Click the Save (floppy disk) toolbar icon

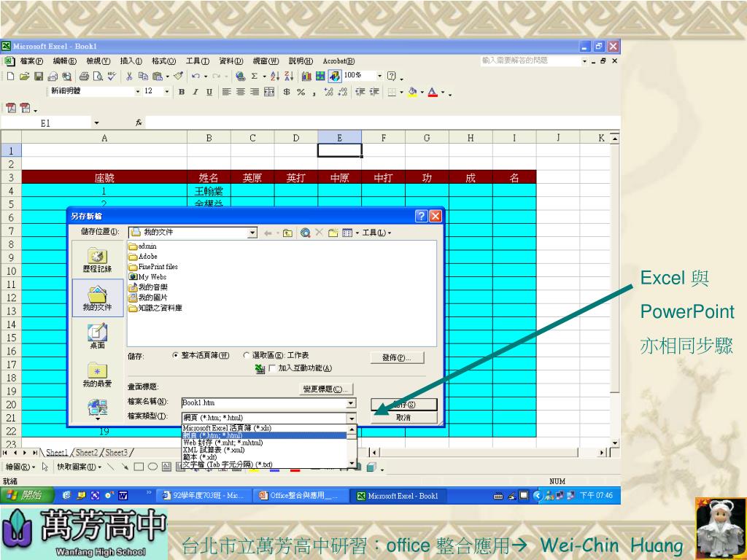coord(40,76)
